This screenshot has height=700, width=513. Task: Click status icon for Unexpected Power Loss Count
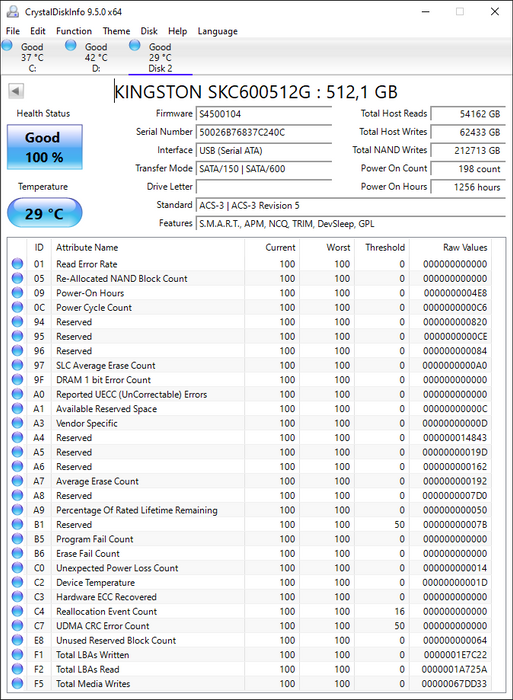click(x=17, y=568)
